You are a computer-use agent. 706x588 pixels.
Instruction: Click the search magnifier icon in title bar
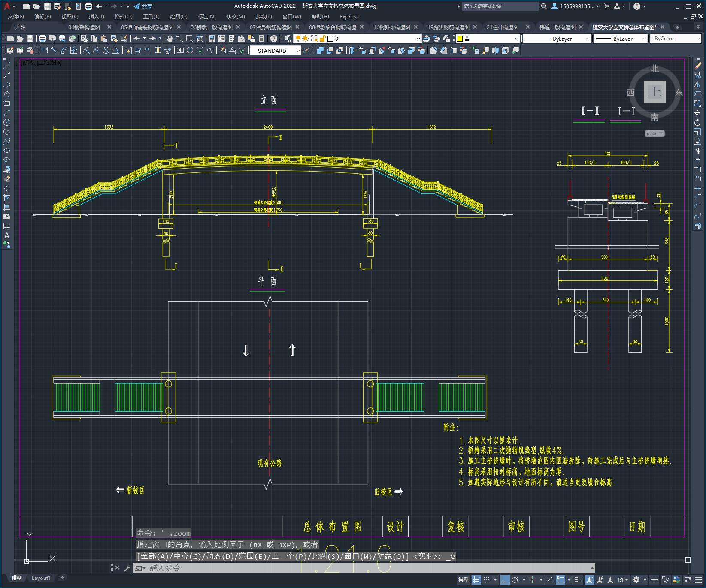(x=544, y=6)
